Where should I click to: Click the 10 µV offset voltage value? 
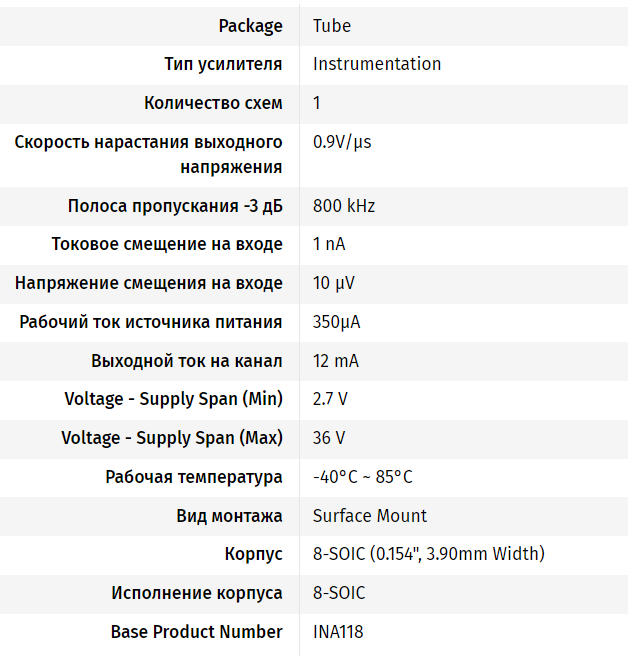point(333,283)
